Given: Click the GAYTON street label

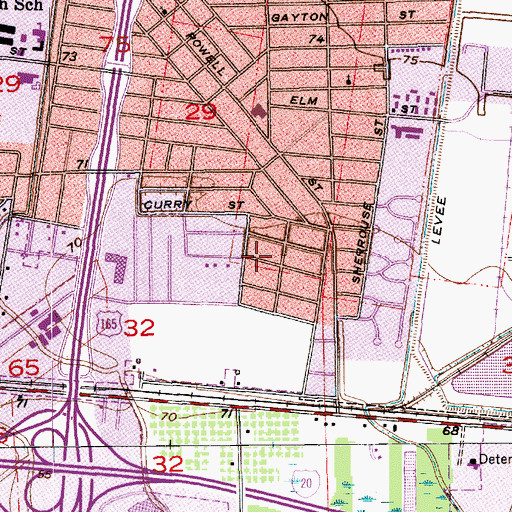Looking at the screenshot, I should point(300,17).
